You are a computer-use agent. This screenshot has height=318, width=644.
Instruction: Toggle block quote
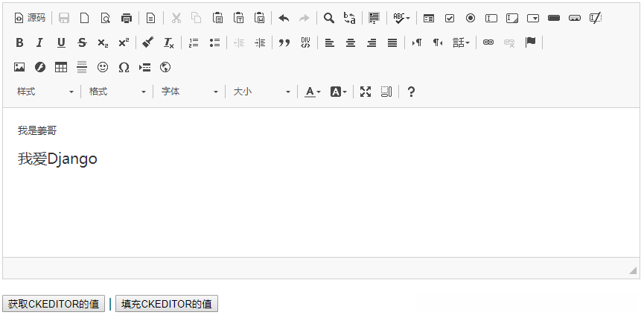pyautogui.click(x=284, y=42)
